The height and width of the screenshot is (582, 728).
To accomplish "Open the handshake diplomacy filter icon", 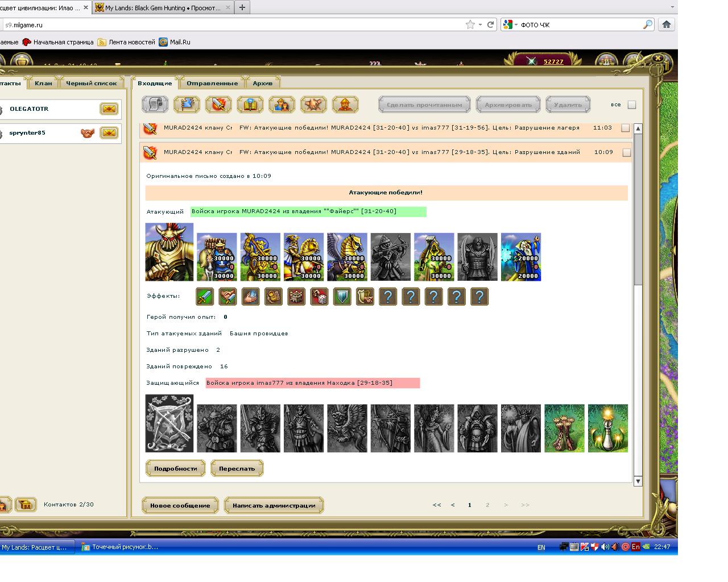I will click(x=313, y=105).
